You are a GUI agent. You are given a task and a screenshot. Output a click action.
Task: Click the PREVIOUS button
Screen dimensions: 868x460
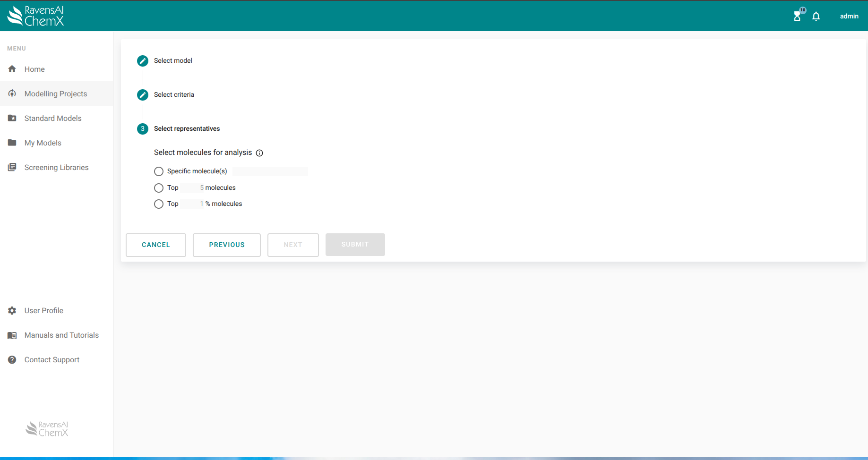click(x=227, y=245)
